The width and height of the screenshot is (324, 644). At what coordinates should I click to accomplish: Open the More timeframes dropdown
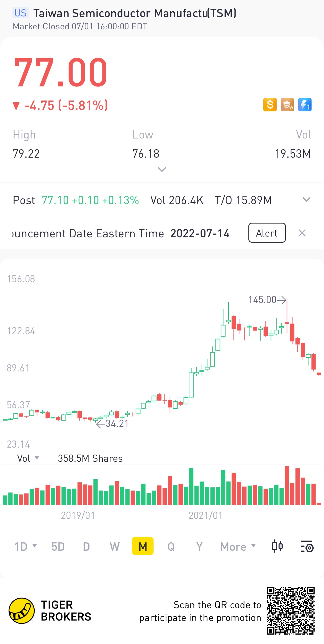coord(238,546)
